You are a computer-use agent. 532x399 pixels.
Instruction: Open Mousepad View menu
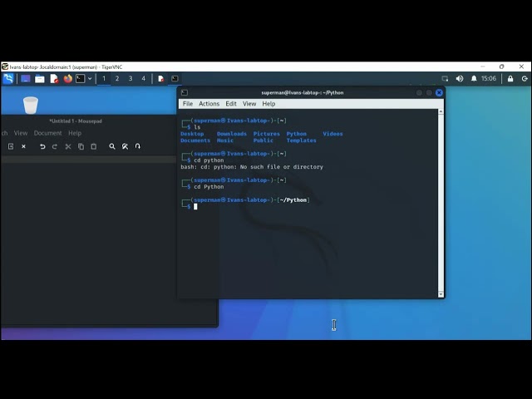click(21, 133)
